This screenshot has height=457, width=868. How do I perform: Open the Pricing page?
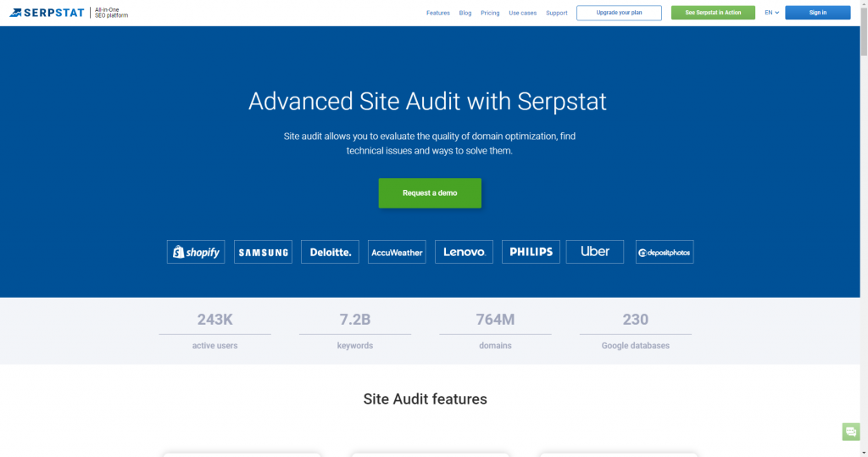click(490, 13)
